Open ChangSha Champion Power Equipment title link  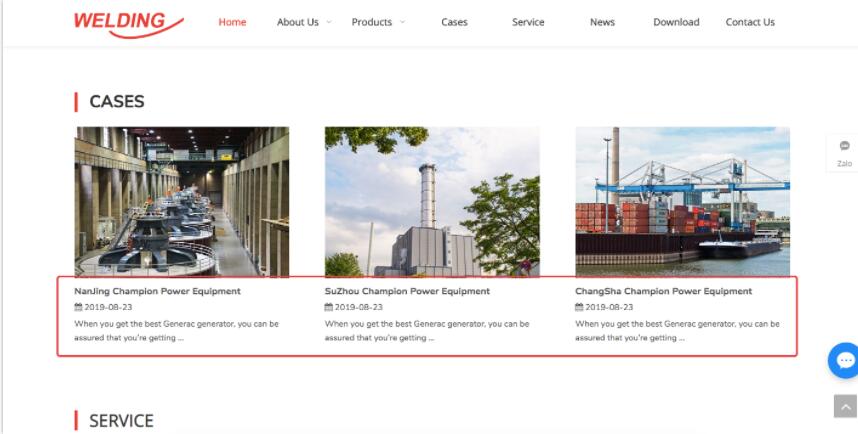tap(663, 291)
